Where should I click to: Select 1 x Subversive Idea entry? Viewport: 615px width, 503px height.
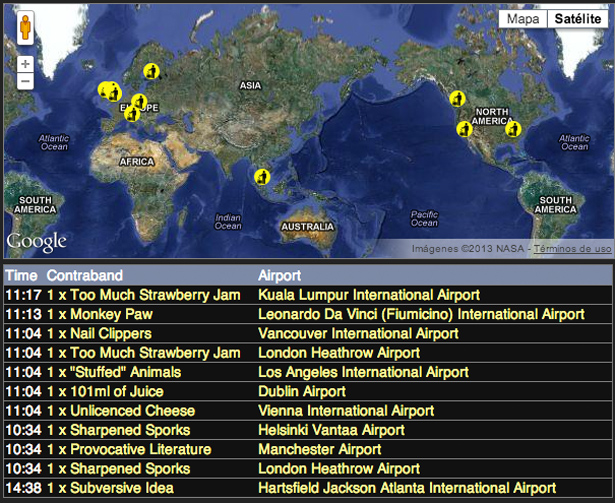pyautogui.click(x=110, y=488)
